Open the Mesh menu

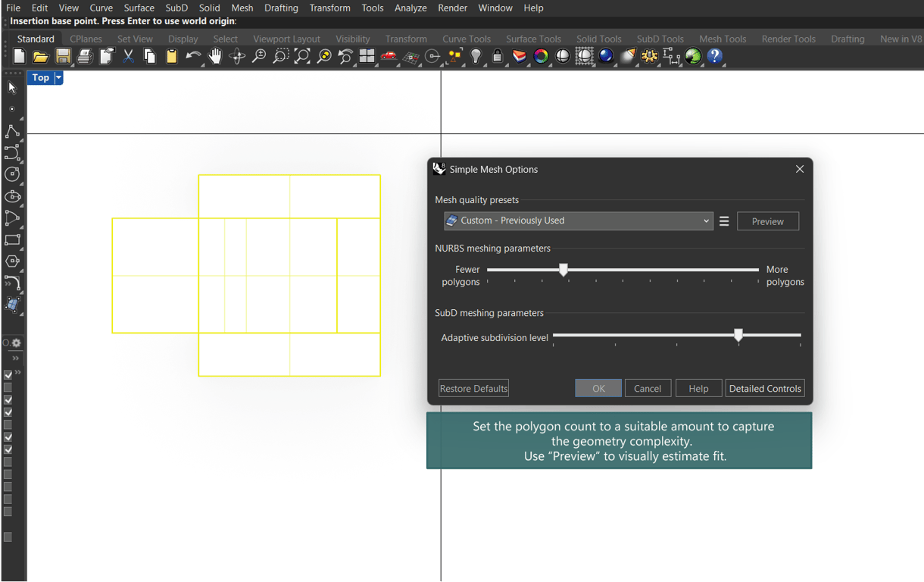[242, 8]
